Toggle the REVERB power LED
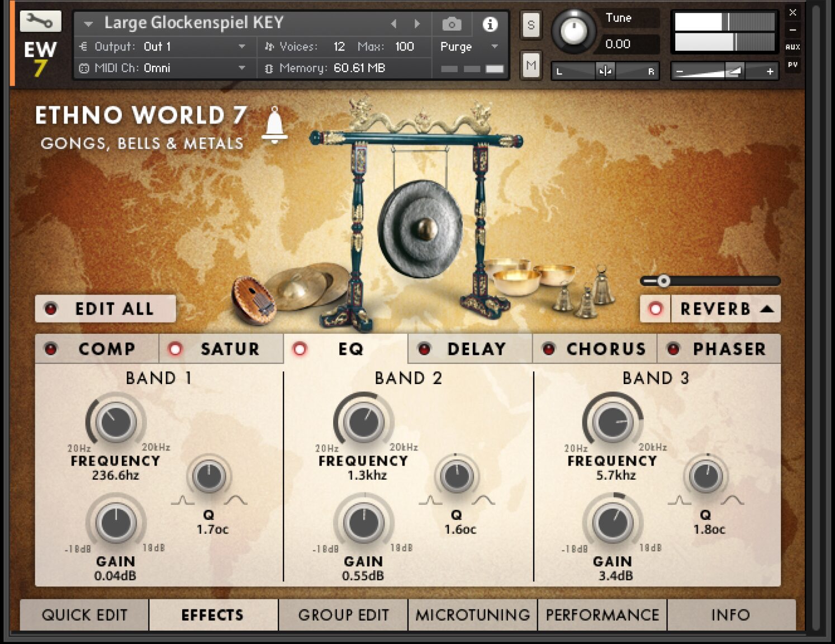The height and width of the screenshot is (644, 835). 656,309
